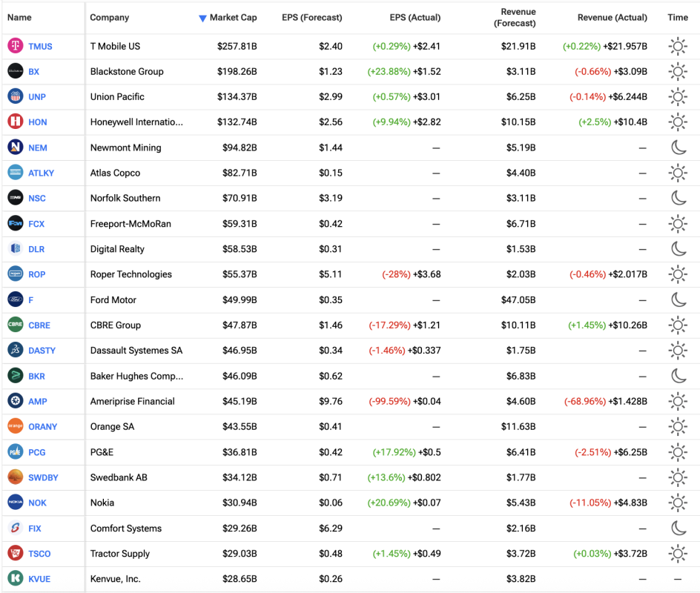Screen dimensions: 700x593
Task: Sort by EPS (Actual) column header
Action: coord(415,17)
